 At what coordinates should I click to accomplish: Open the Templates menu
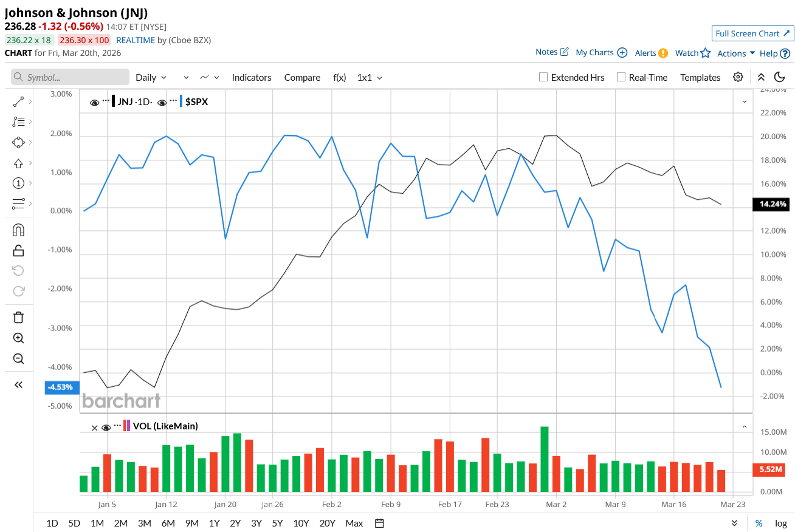coord(700,78)
